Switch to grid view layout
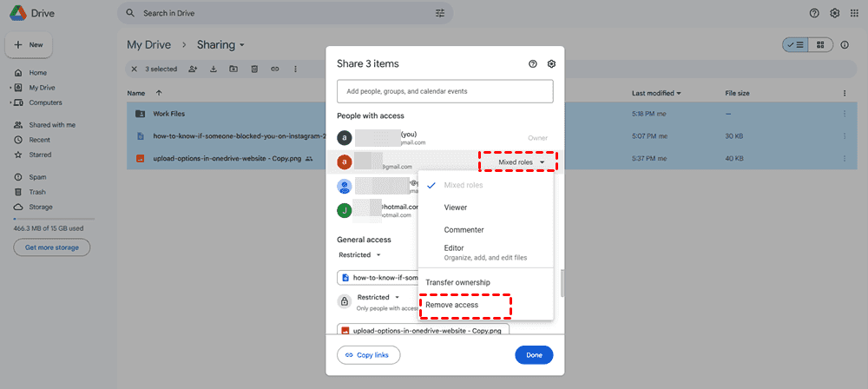Viewport: 868px width, 389px height. pyautogui.click(x=820, y=45)
